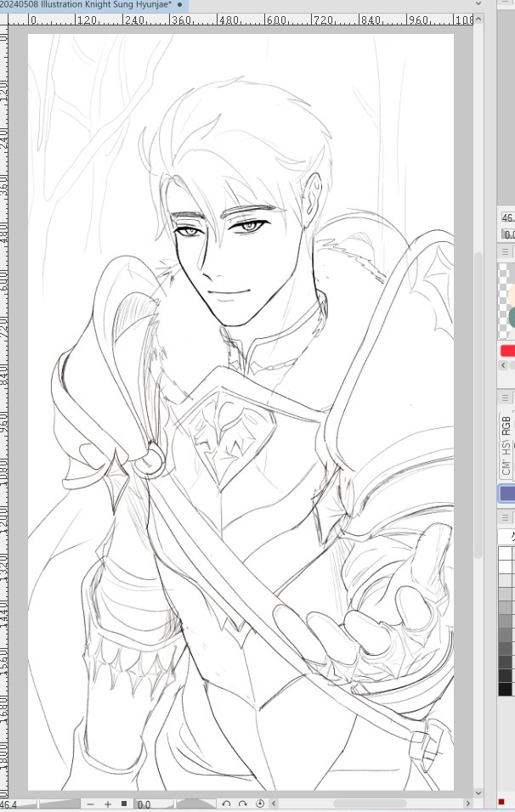This screenshot has height=812, width=515.
Task: Click the horizontal scrollbar thumb
Action: click(x=369, y=804)
